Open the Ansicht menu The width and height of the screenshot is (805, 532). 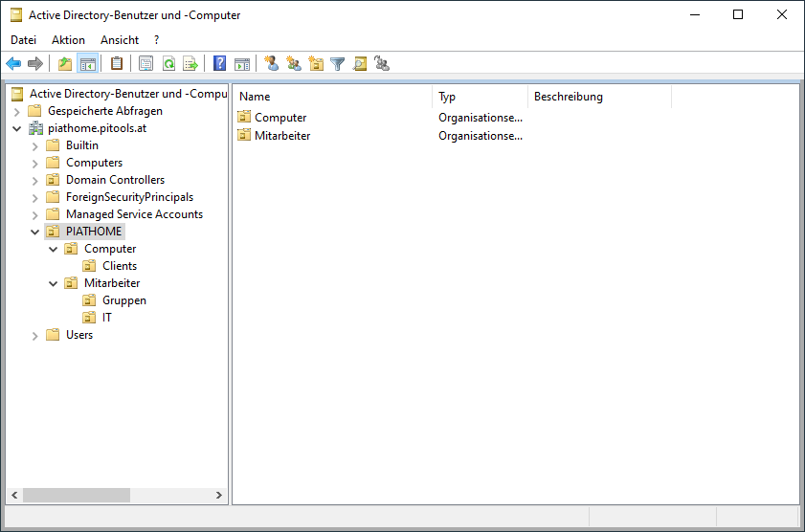120,40
